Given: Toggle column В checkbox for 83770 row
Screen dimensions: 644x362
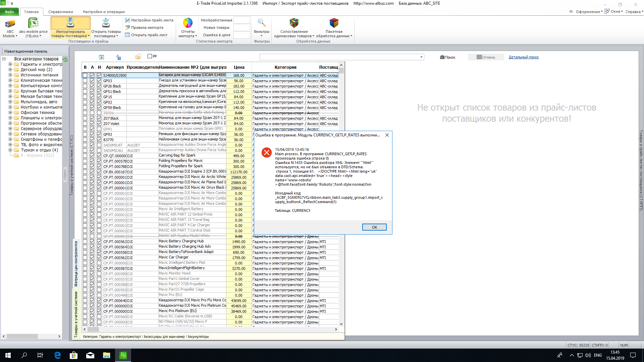Looking at the screenshot, I should pyautogui.click(x=85, y=140).
